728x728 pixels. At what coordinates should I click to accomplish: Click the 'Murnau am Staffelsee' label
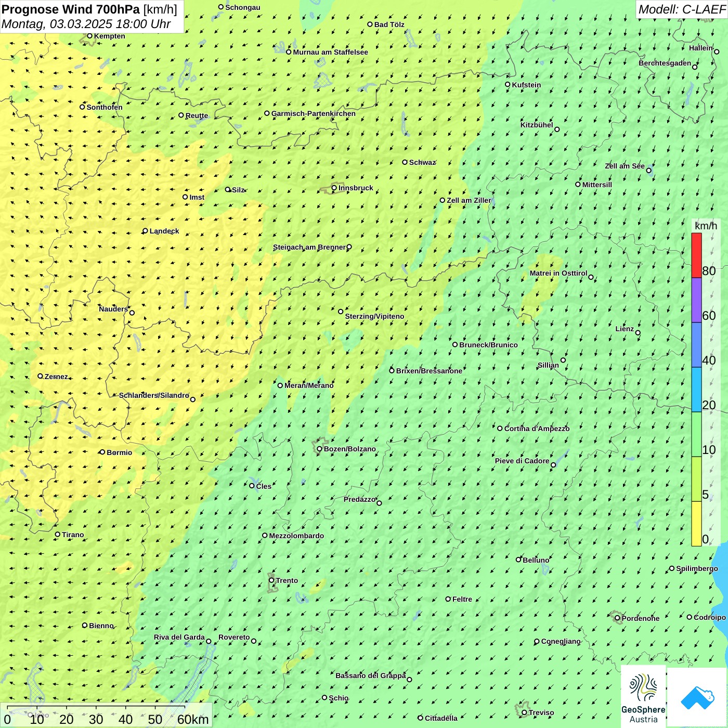[x=330, y=52]
